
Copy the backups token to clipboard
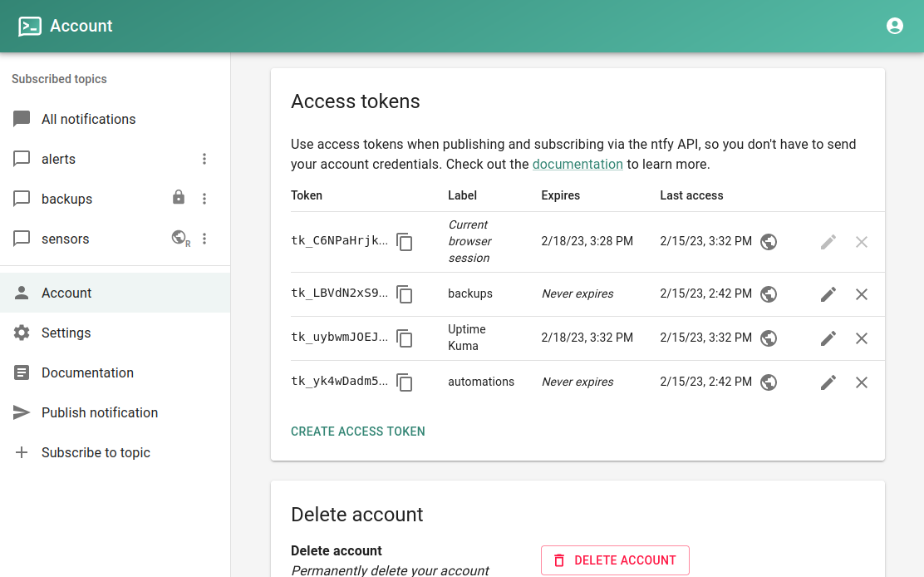coord(405,294)
